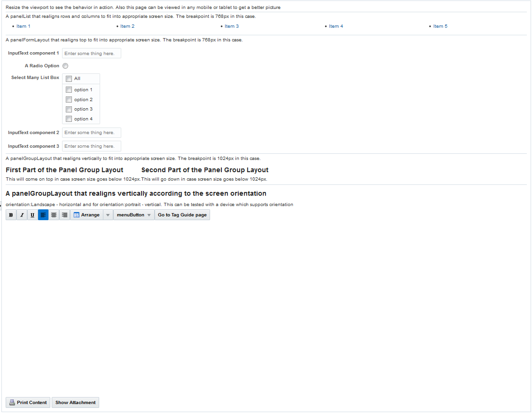532x414 pixels.
Task: Click the 'A Radio Option' label text
Action: pyautogui.click(x=42, y=65)
